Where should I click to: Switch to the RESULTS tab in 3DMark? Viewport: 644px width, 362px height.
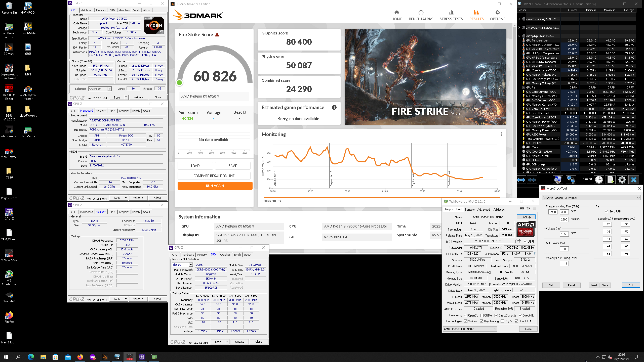476,15
